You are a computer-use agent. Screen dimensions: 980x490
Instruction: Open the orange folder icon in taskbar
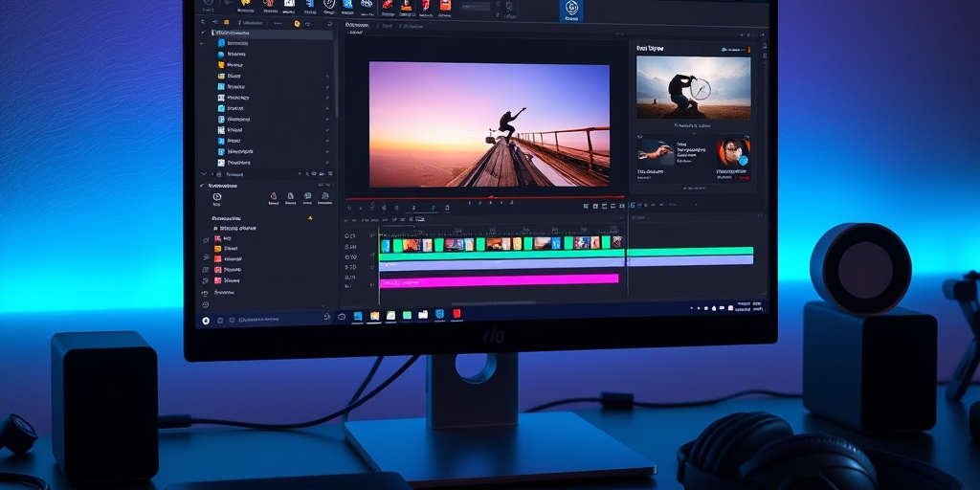(x=374, y=316)
